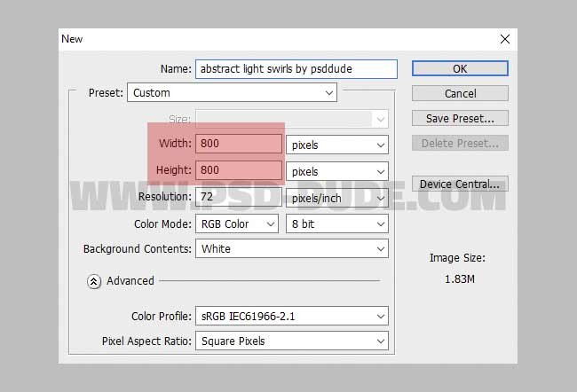Click the Height input field
The height and width of the screenshot is (392, 577).
pos(240,170)
